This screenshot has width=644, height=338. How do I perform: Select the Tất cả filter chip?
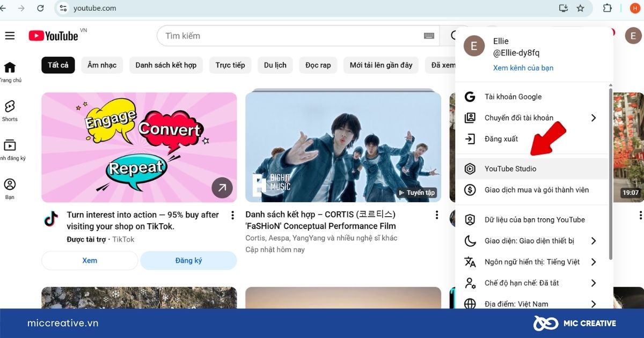(58, 65)
